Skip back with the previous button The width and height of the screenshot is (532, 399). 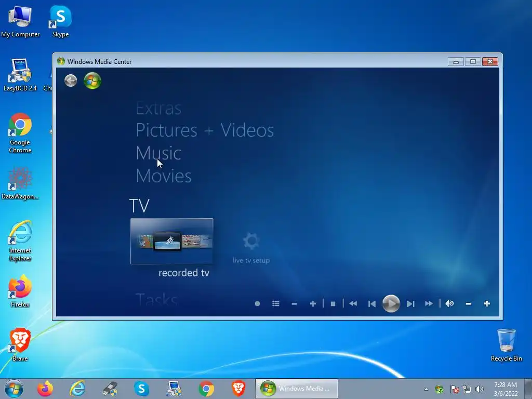pos(372,303)
